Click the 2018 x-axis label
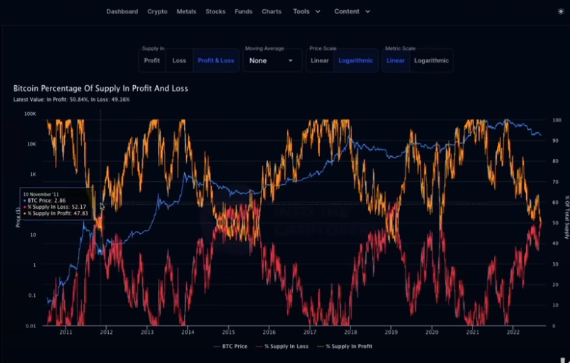The height and width of the screenshot is (363, 571). pyautogui.click(x=350, y=332)
